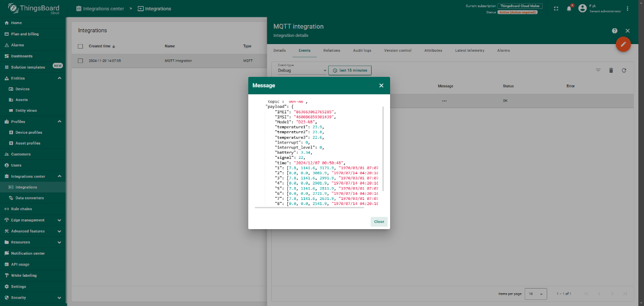Go to Alarms in sidebar
The image size is (644, 306).
pyautogui.click(x=33, y=45)
